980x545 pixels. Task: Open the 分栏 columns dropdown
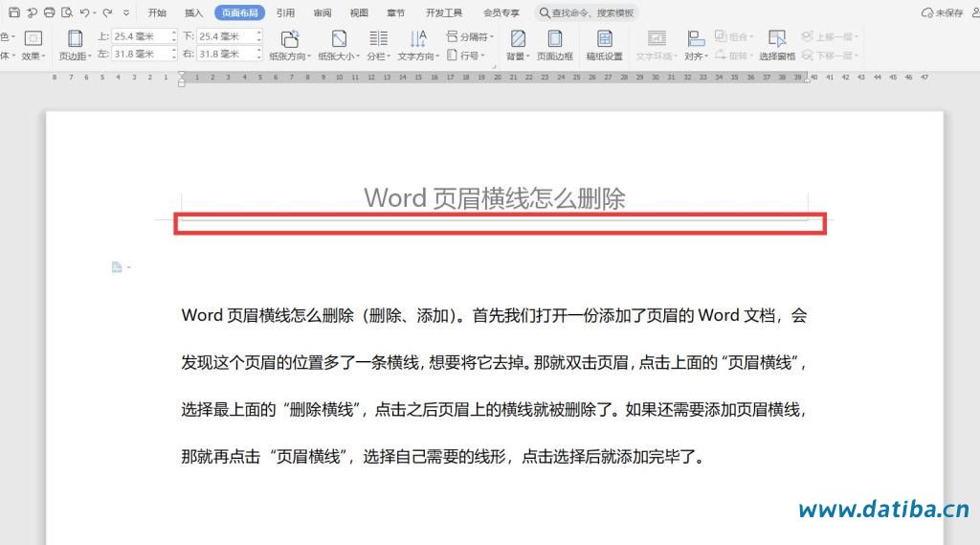click(x=378, y=46)
